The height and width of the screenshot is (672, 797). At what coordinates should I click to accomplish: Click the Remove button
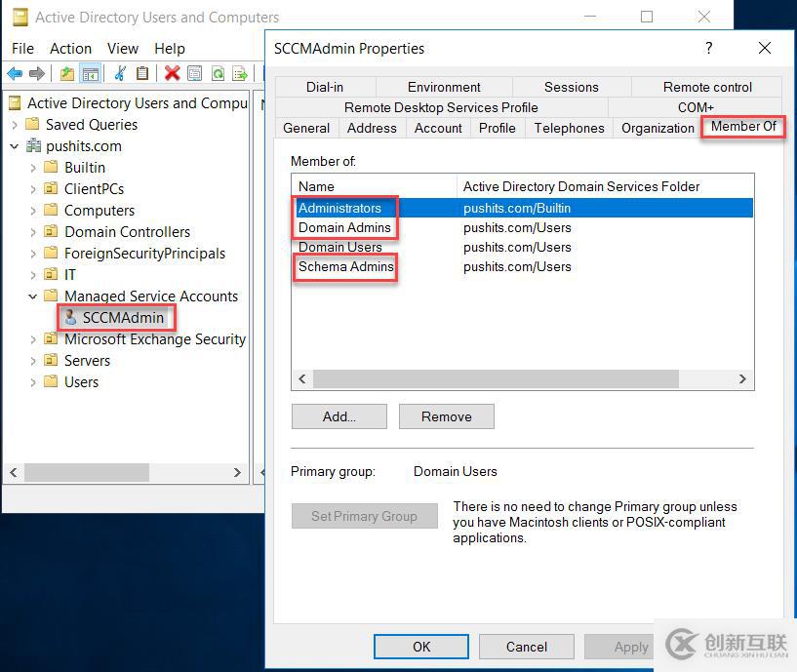pos(446,416)
